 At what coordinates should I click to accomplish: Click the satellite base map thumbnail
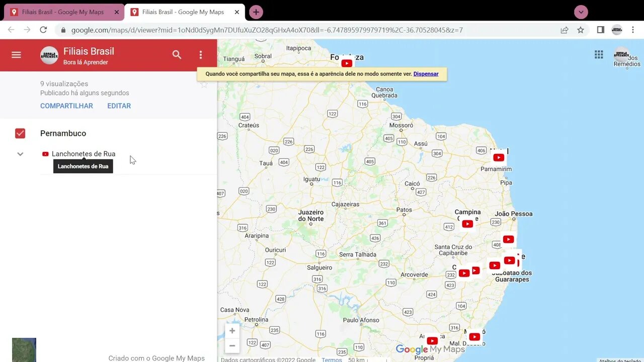click(24, 350)
